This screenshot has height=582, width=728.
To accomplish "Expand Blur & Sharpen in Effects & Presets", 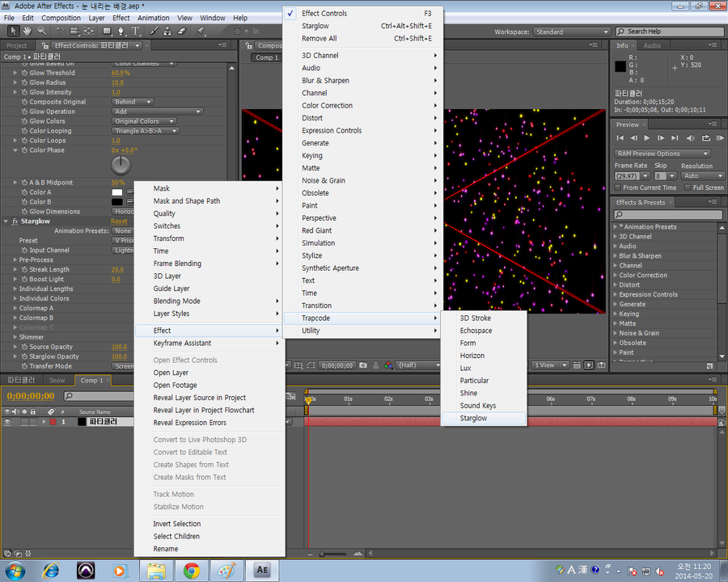I will 616,255.
